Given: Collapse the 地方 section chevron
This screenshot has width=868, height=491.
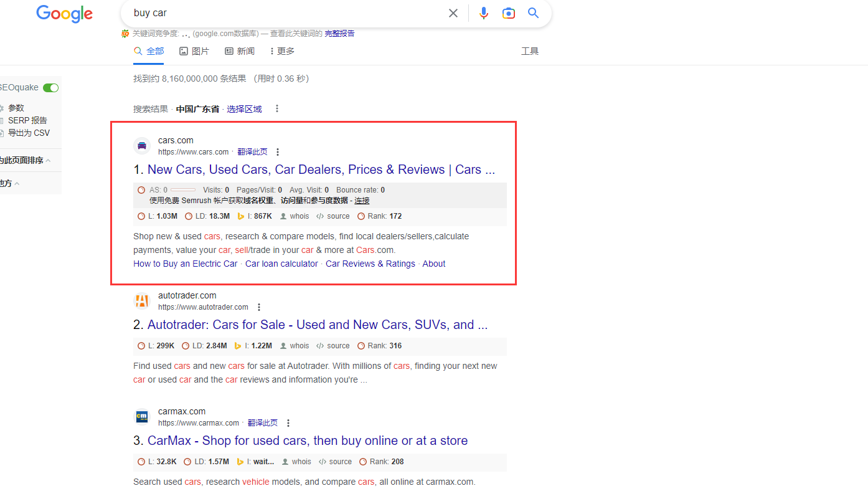Looking at the screenshot, I should [x=17, y=184].
